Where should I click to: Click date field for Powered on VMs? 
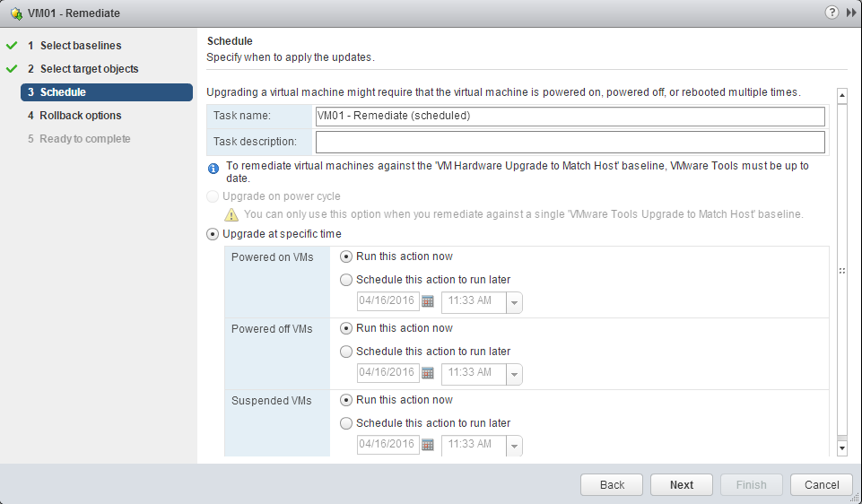388,301
